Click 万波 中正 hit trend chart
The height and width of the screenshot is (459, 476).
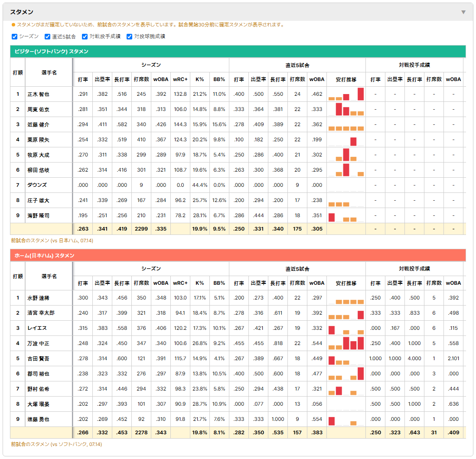(346, 343)
